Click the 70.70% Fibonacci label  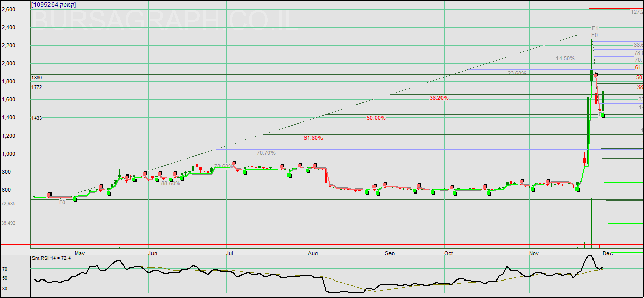click(x=266, y=153)
